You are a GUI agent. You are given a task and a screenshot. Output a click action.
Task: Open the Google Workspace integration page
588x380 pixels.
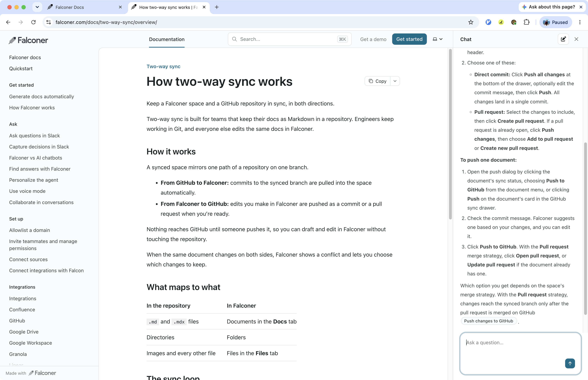coord(31,343)
